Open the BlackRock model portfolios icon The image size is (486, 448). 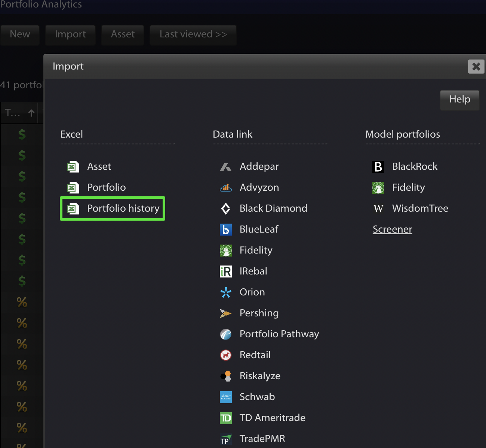[x=378, y=167]
